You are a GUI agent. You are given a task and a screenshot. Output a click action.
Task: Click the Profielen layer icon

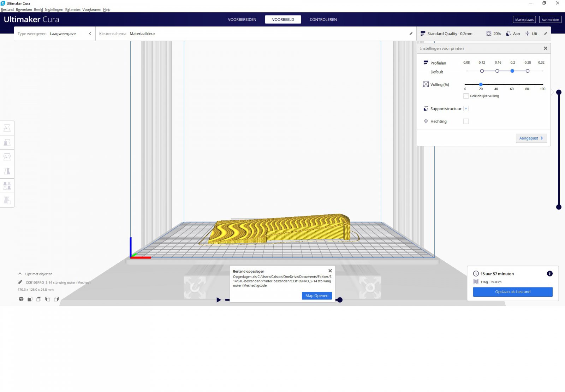[x=426, y=63]
